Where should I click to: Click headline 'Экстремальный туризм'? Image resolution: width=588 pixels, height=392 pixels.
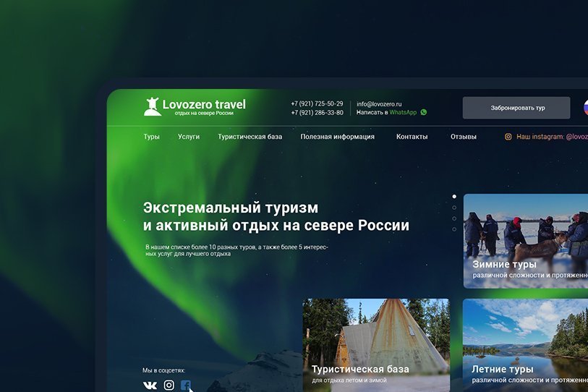[x=231, y=208]
